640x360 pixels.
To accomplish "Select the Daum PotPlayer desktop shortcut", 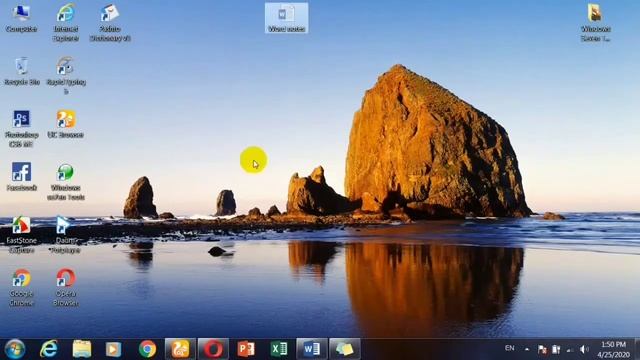I will (65, 235).
